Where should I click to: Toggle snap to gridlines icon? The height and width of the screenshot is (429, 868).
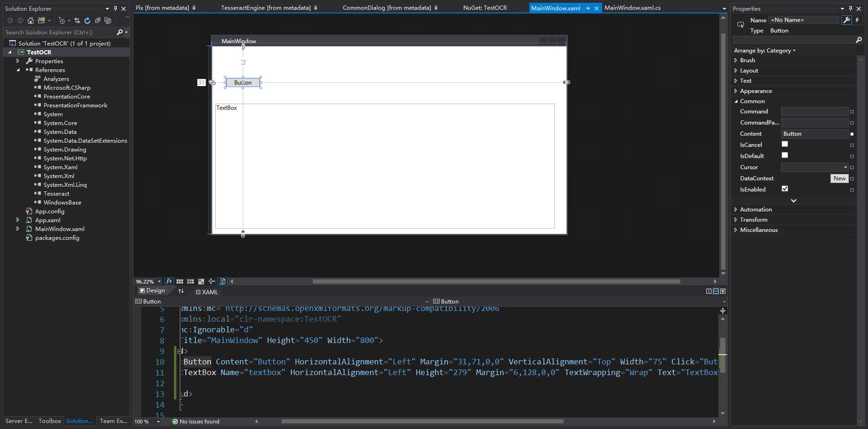[191, 281]
